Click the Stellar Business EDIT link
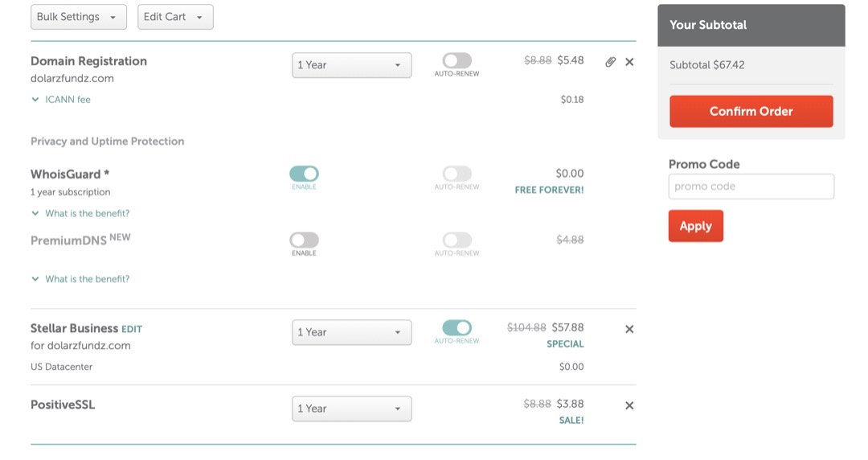This screenshot has height=460, width=868. tap(132, 329)
